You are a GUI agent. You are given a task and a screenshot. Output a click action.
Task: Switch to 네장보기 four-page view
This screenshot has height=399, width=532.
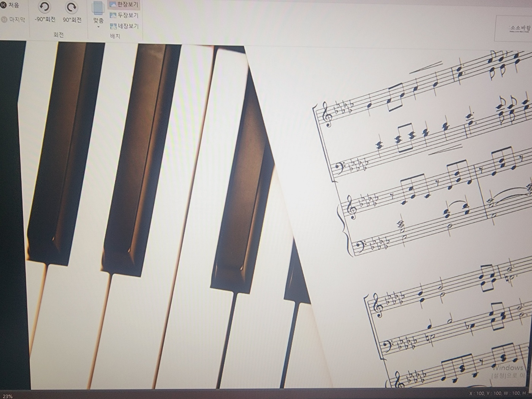(x=124, y=26)
